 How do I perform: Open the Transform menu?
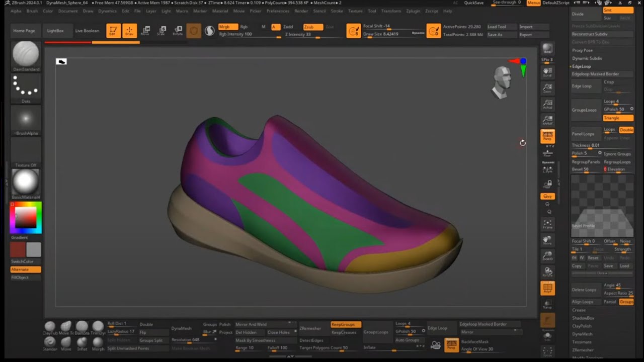pyautogui.click(x=391, y=11)
